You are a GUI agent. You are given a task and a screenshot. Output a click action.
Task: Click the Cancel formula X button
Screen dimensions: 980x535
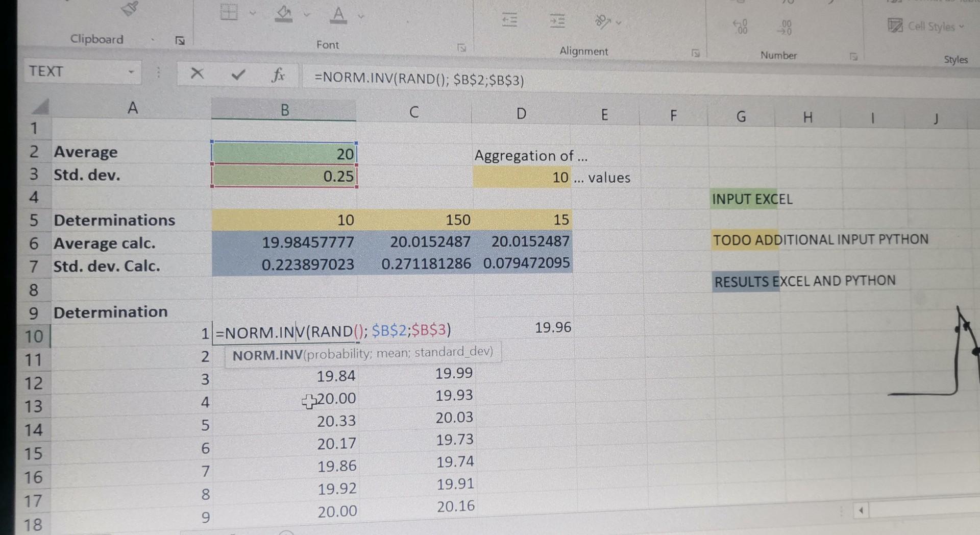point(197,74)
